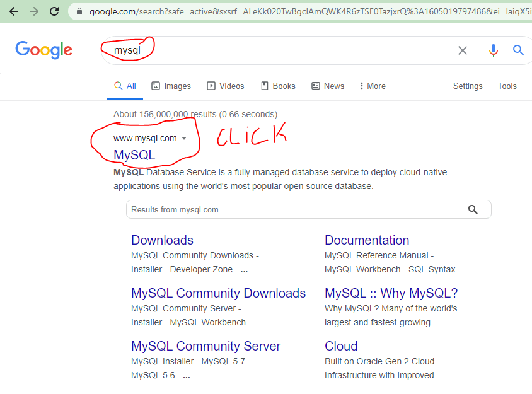Open the MySQL :: Why MySQL? link
Image resolution: width=532 pixels, height=394 pixels.
391,293
